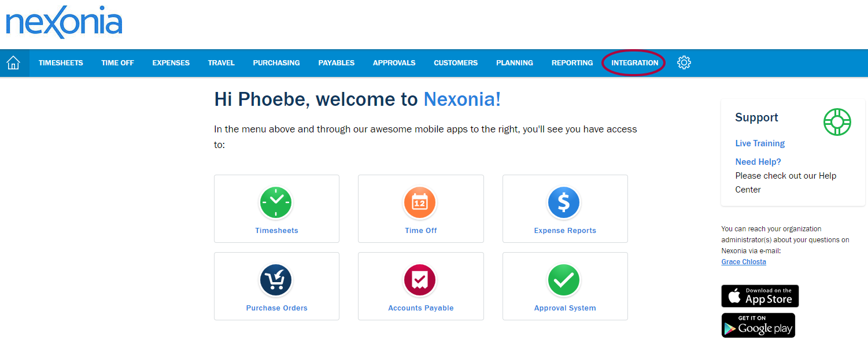Open the Integration menu item
Screen dimensions: 868x340
click(634, 63)
